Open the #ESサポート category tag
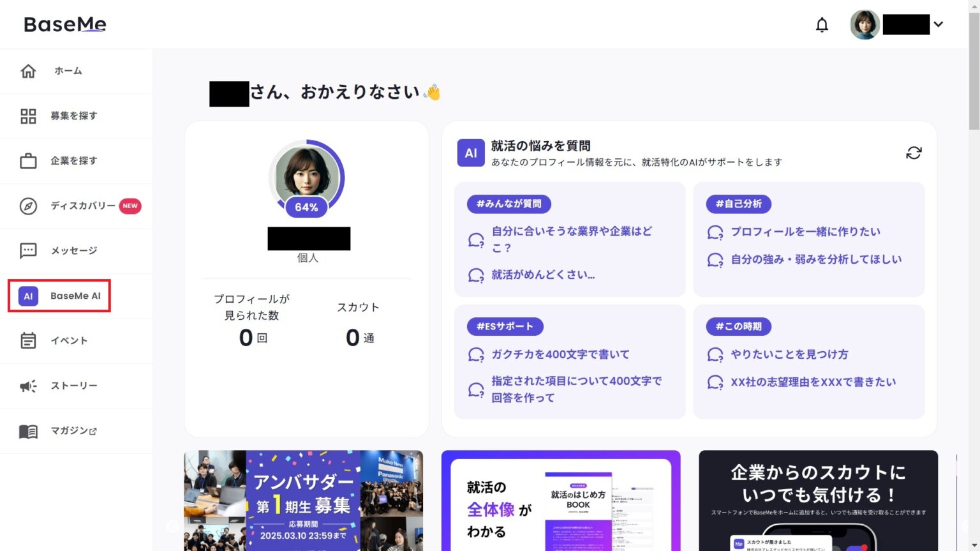 pyautogui.click(x=505, y=326)
